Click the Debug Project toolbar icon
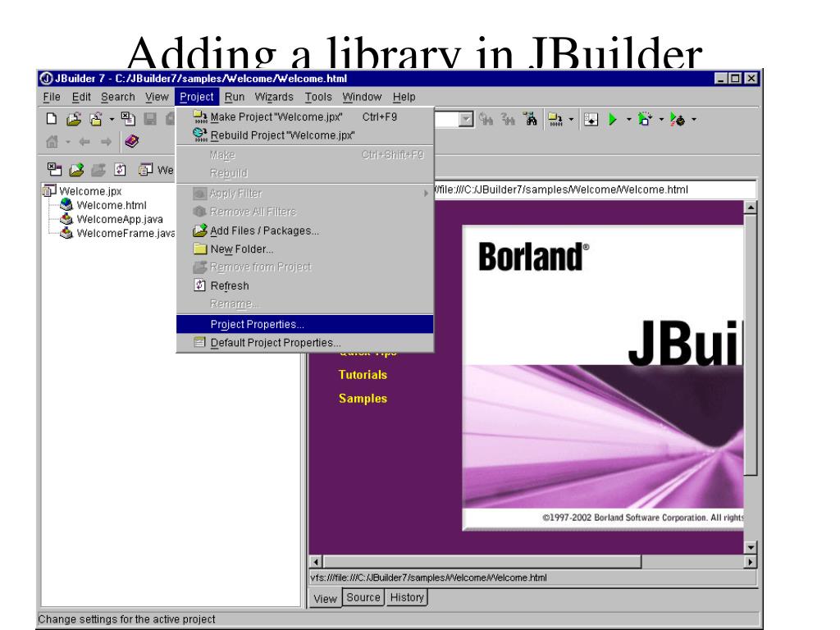Viewport: 840px width, 630px height. click(645, 119)
